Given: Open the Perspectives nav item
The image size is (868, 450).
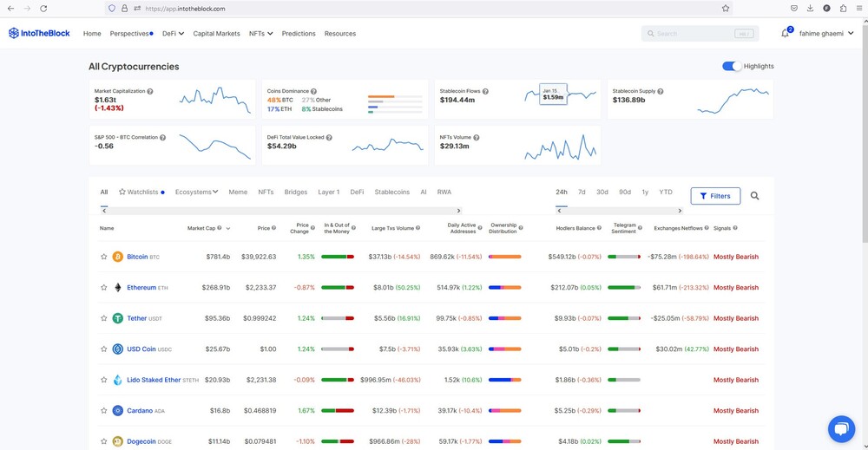Looking at the screenshot, I should point(131,34).
